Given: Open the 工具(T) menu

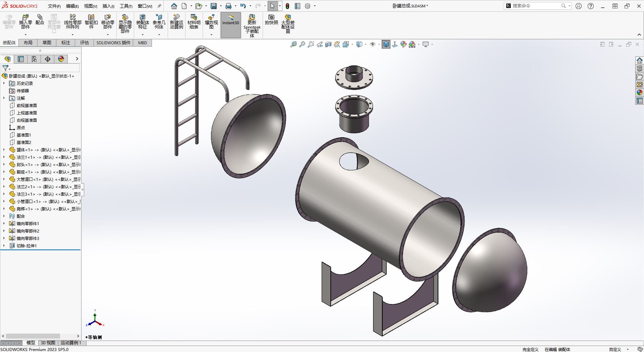Looking at the screenshot, I should point(126,6).
